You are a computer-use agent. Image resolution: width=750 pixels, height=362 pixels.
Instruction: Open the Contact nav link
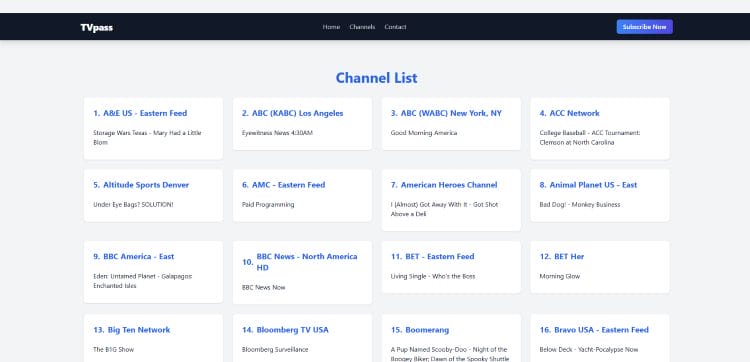(396, 27)
